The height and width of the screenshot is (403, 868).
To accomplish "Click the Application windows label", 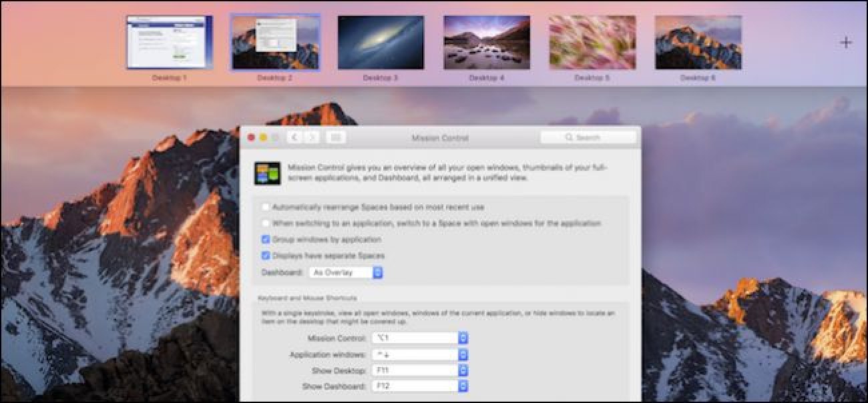I will [328, 354].
